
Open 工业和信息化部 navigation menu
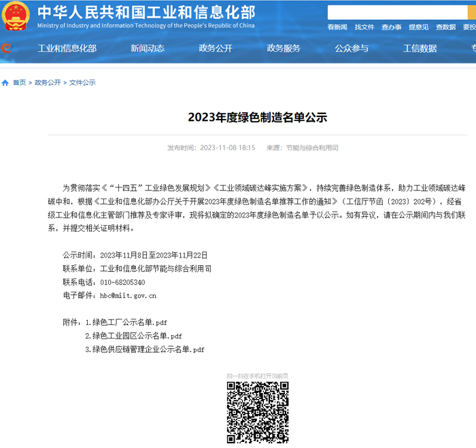[67, 48]
